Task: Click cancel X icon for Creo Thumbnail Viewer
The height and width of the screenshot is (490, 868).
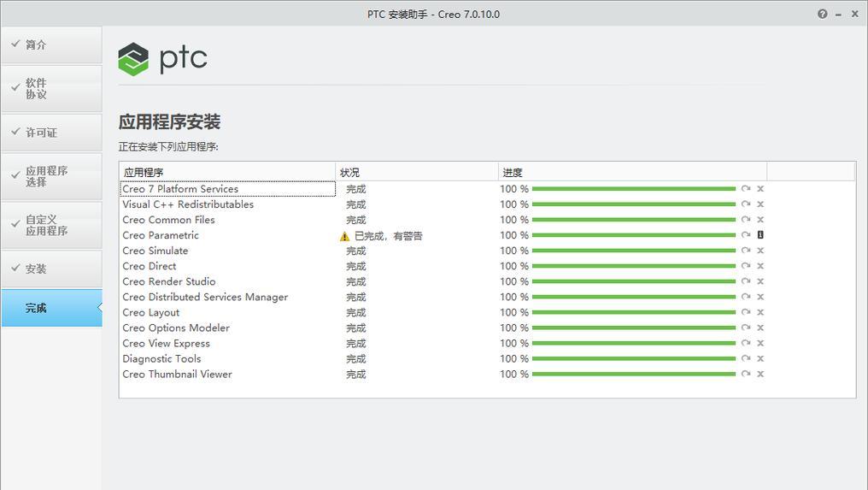Action: (x=760, y=375)
